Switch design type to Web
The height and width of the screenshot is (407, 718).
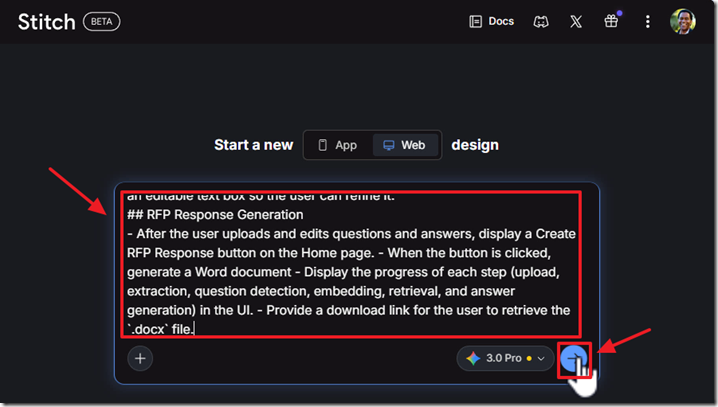tap(404, 145)
